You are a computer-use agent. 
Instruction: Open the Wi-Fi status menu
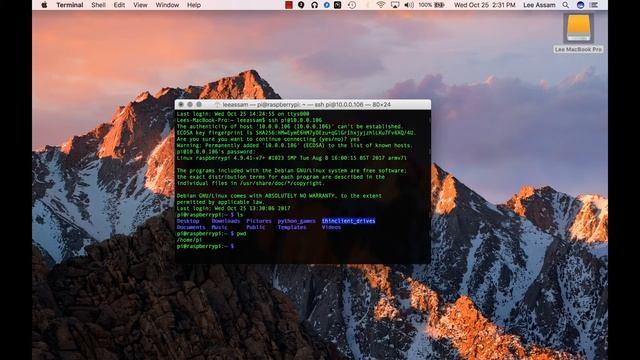(380, 5)
